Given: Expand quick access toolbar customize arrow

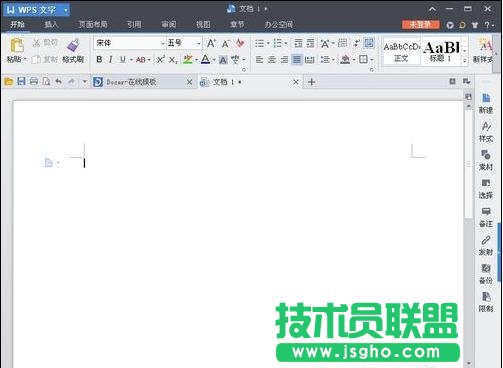Looking at the screenshot, I should click(84, 81).
